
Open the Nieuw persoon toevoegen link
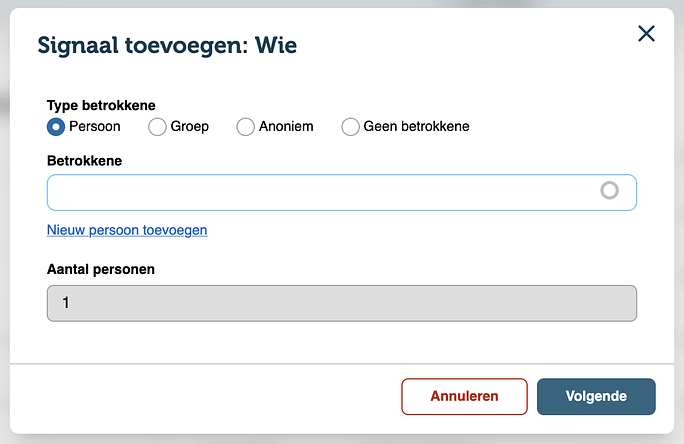[127, 230]
